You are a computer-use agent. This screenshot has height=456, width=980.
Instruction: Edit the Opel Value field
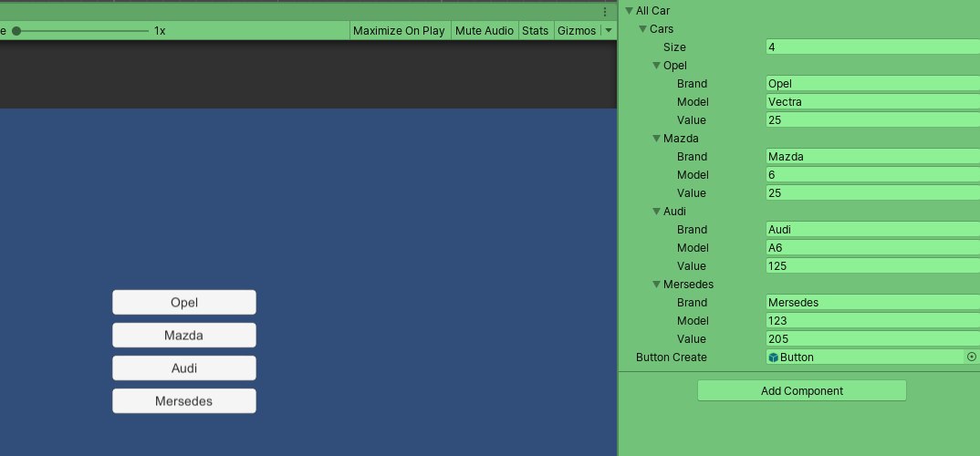point(872,120)
